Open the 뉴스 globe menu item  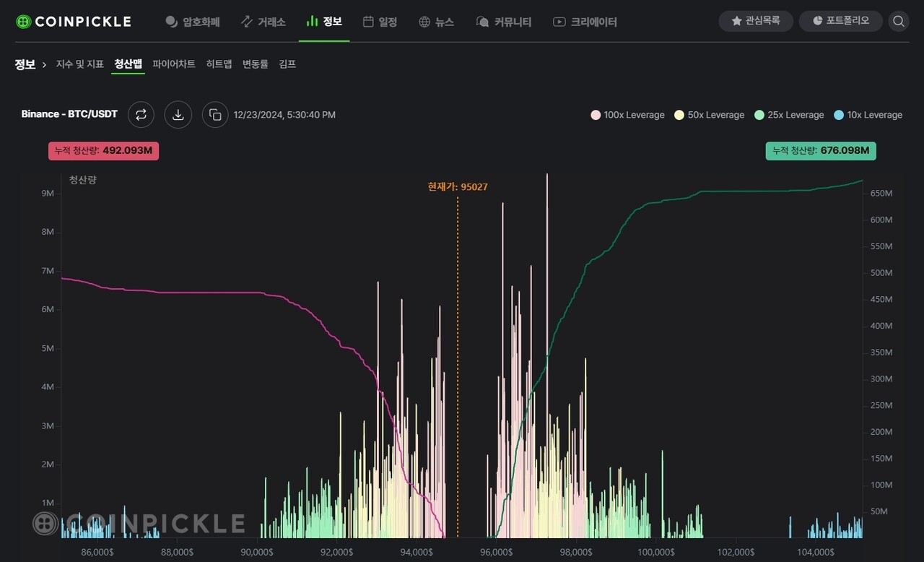(x=436, y=22)
